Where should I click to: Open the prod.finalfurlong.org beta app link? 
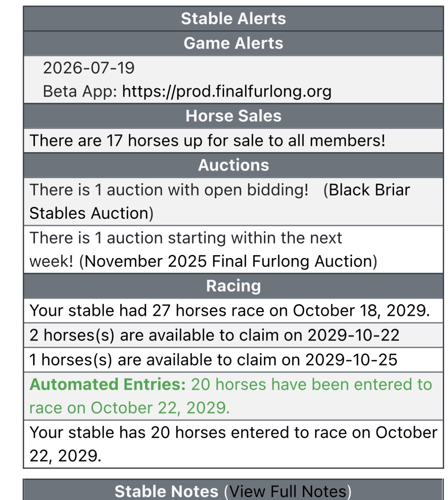click(x=227, y=91)
